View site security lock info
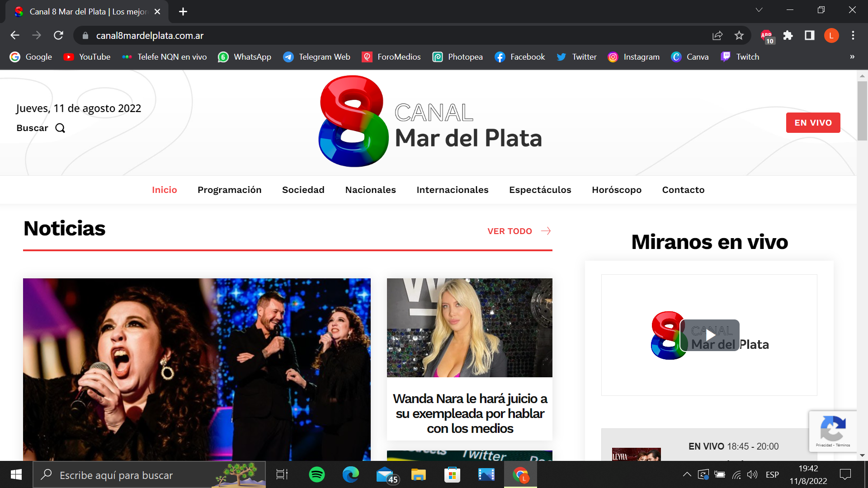868x488 pixels. coord(85,35)
